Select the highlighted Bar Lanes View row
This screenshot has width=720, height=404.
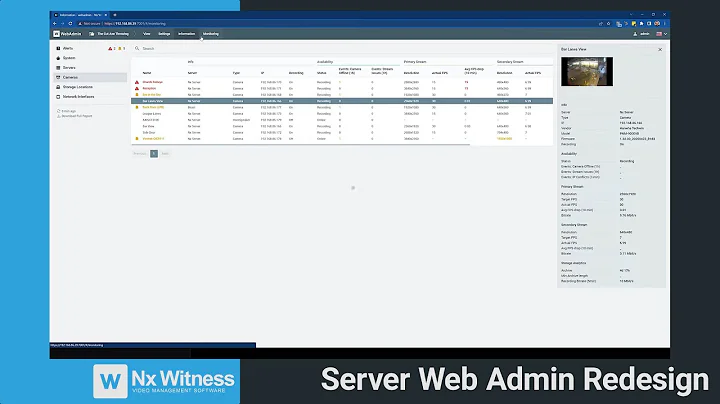(342, 101)
